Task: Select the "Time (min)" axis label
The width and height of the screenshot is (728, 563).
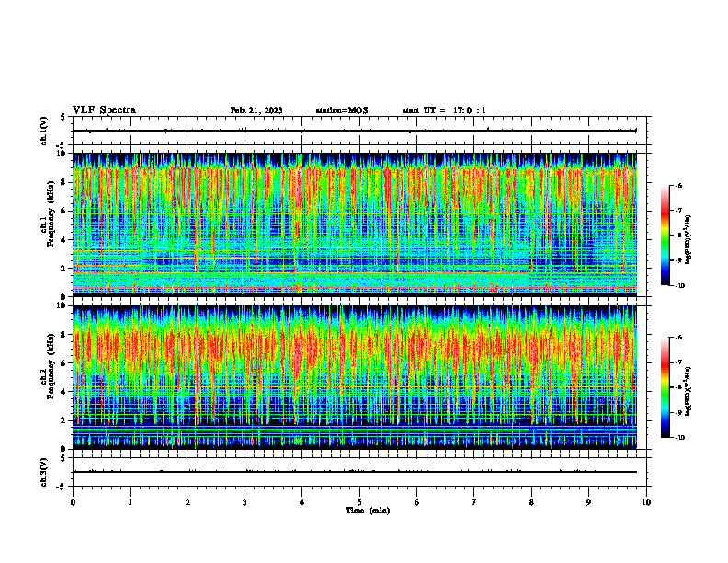Action: tap(368, 511)
